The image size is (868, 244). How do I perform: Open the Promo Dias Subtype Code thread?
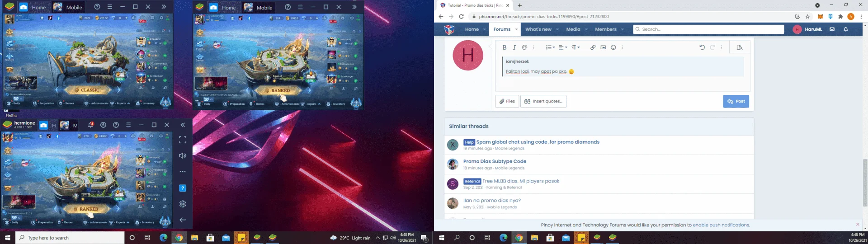pyautogui.click(x=495, y=161)
